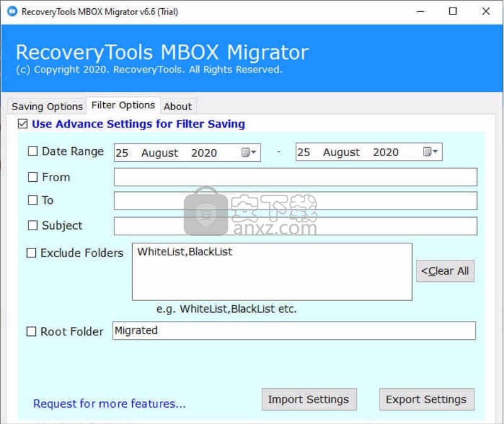Enable the From filter checkbox

(33, 177)
